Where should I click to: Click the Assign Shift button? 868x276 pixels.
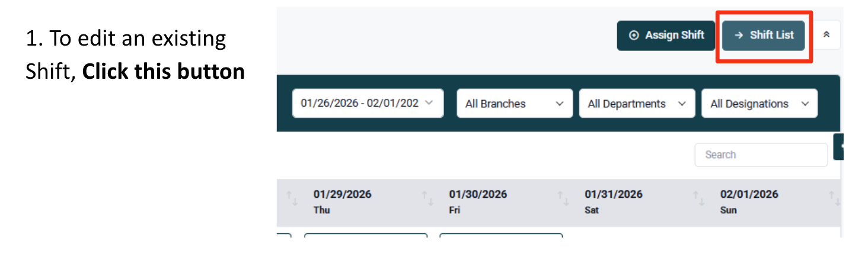pyautogui.click(x=666, y=36)
